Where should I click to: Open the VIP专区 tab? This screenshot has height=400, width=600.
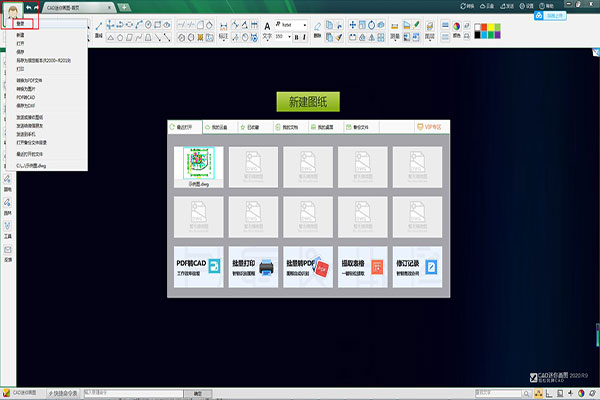[430, 127]
